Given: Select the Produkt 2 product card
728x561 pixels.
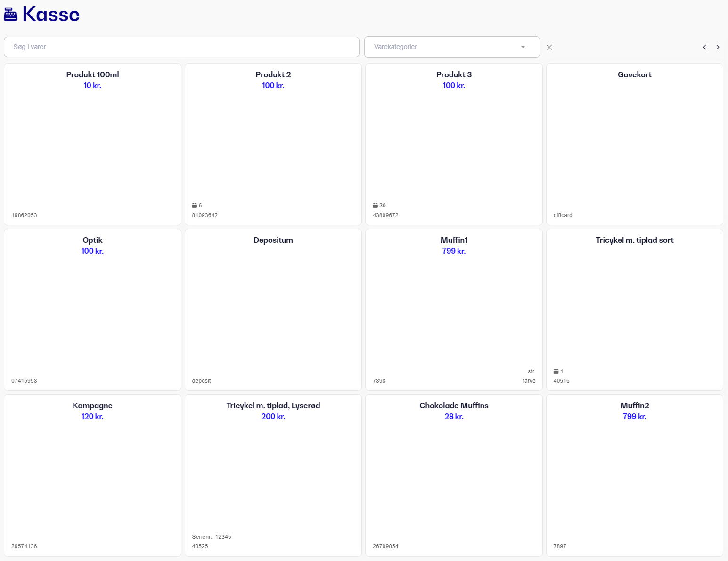Looking at the screenshot, I should 273,144.
